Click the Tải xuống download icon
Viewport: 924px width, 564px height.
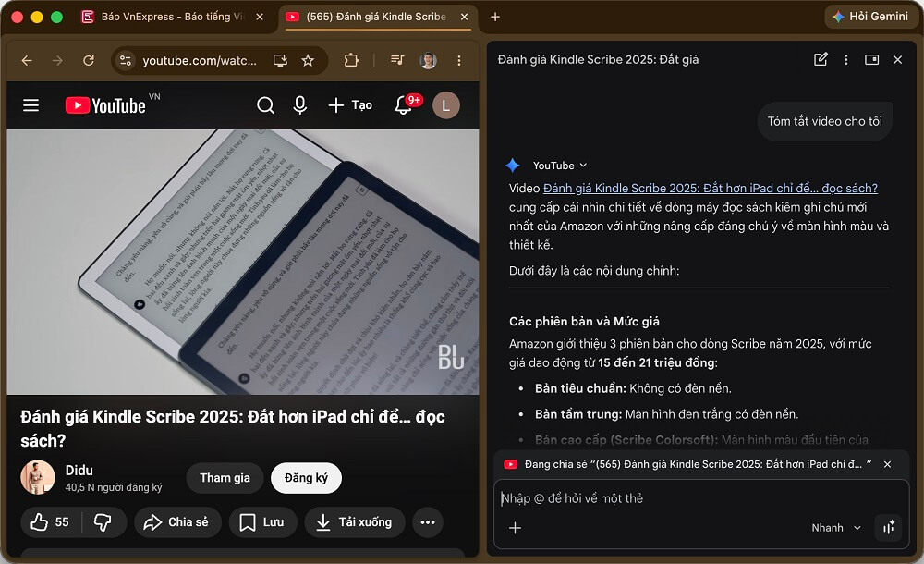[323, 522]
